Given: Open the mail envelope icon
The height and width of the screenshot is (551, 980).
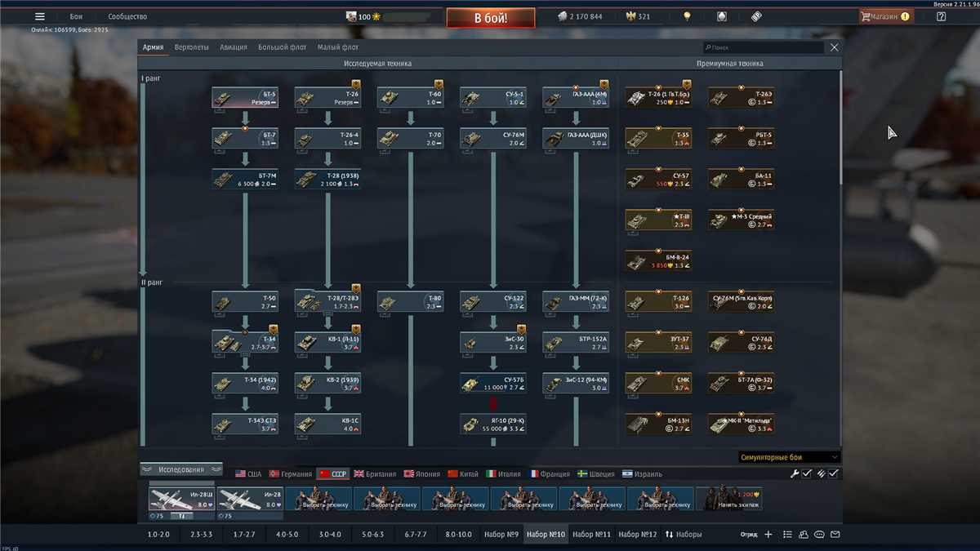Looking at the screenshot, I should point(835,535).
